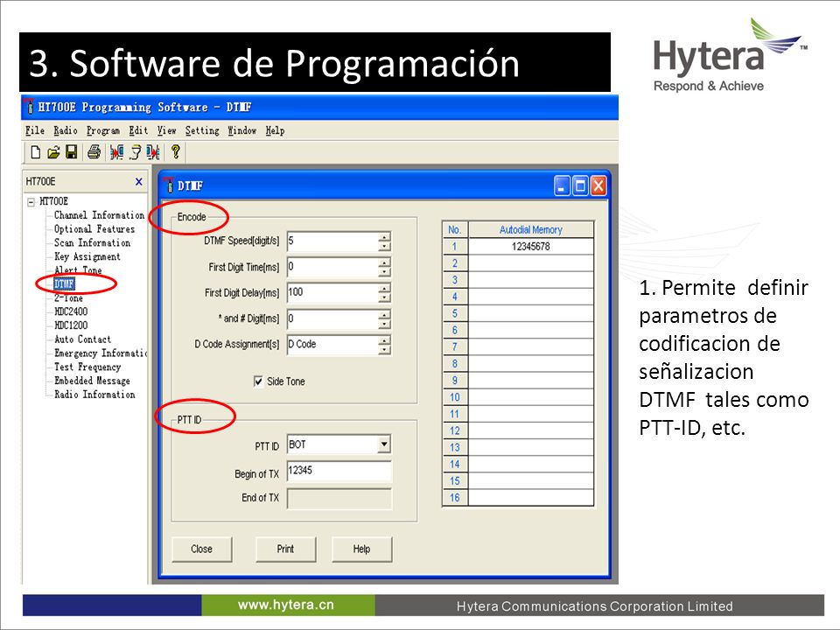Select Auto Contact in the tree
Screen dimensions: 840x630
pyautogui.click(x=82, y=339)
